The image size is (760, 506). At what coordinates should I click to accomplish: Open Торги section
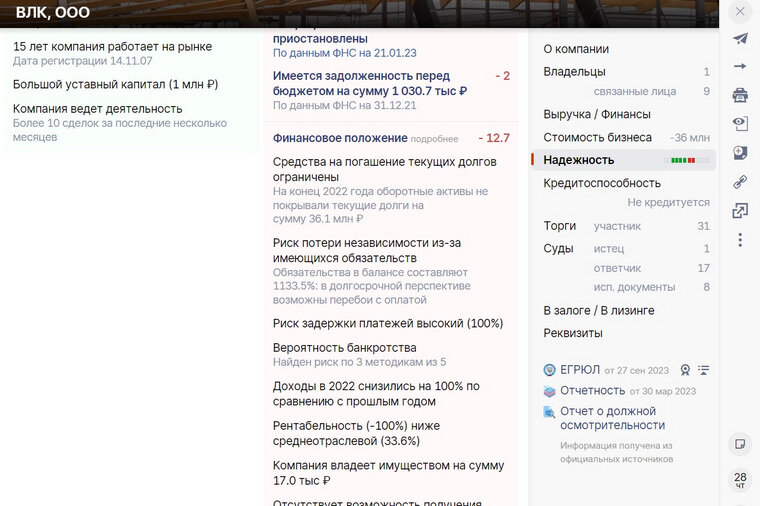tap(559, 226)
